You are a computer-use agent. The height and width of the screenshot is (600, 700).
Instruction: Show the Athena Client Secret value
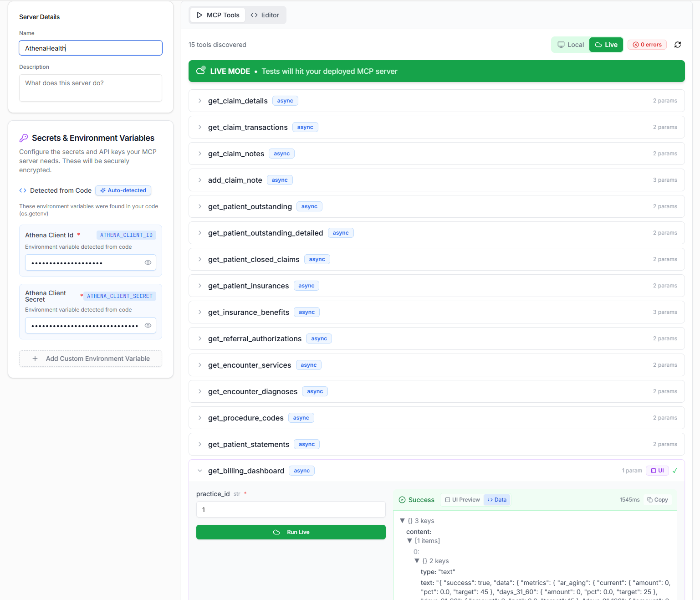coord(148,325)
